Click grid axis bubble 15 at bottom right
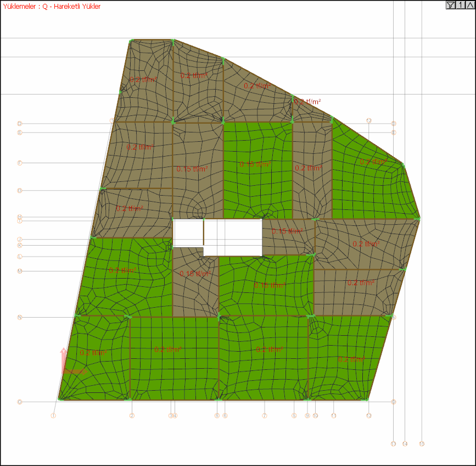This screenshot has width=476, height=466. click(422, 444)
